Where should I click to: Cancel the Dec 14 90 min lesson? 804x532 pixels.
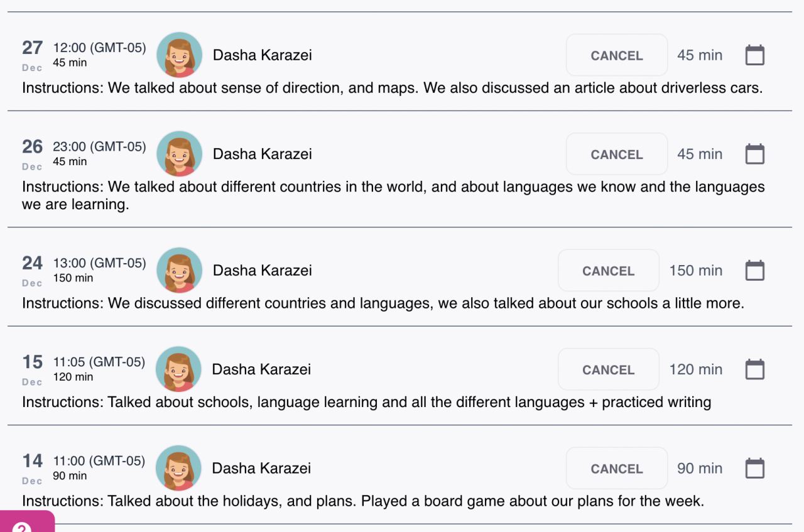[x=616, y=469]
